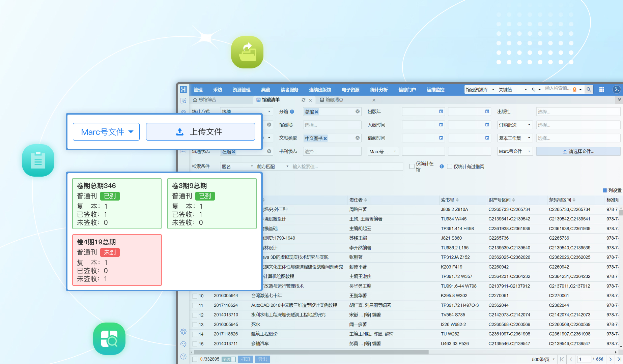623x364 pixels.
Task: Click the large 上传文件 button
Action: [200, 132]
